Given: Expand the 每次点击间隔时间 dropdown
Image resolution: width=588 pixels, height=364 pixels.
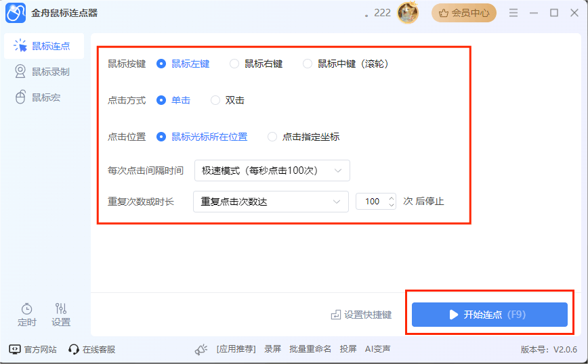Looking at the screenshot, I should click(272, 170).
